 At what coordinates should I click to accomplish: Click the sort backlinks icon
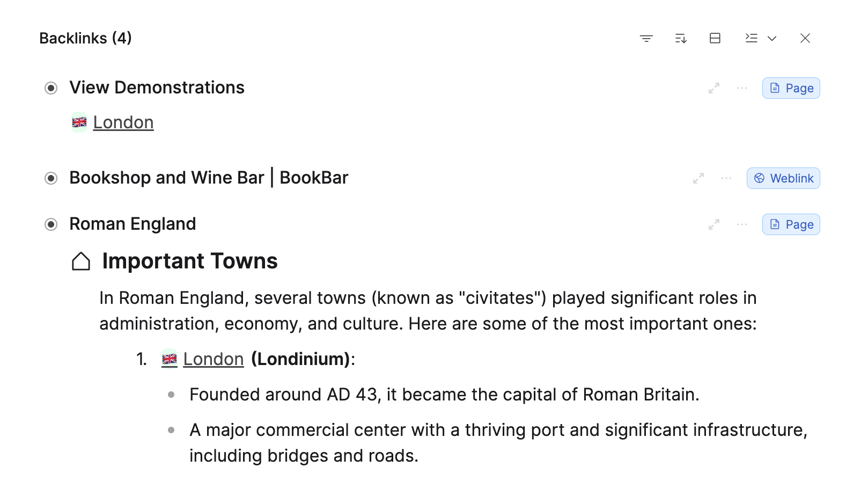[681, 38]
